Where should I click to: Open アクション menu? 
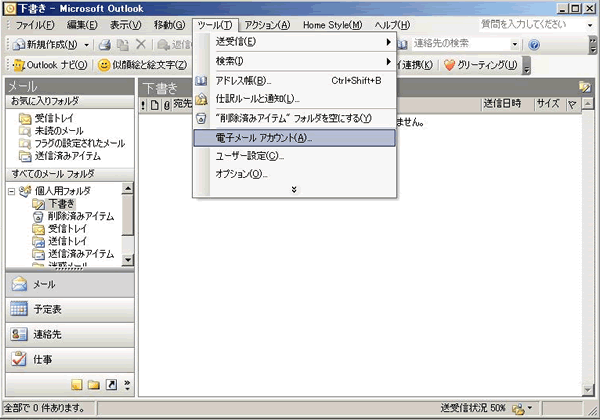tap(267, 25)
